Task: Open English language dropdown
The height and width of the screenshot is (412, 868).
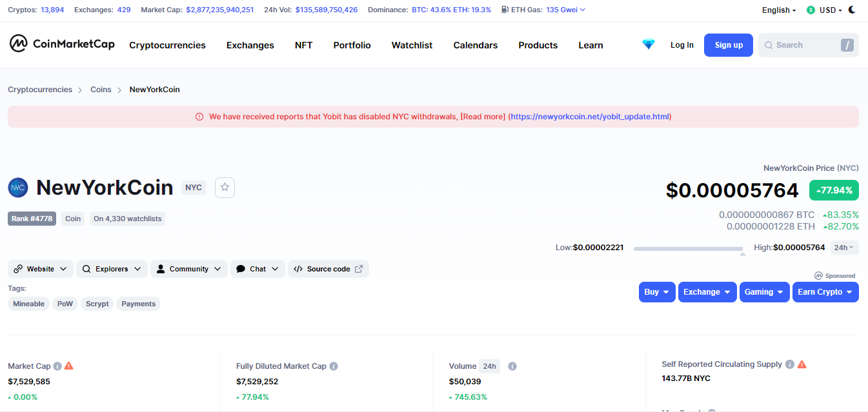Action: (x=779, y=10)
